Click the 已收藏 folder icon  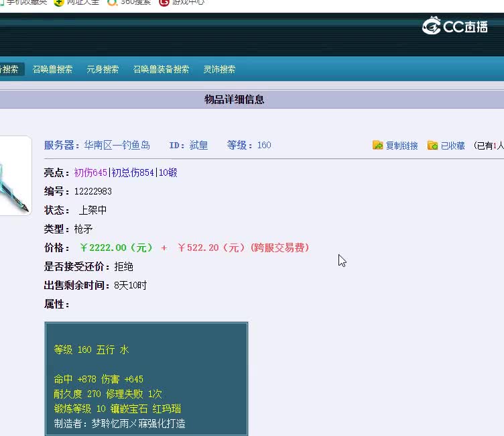tap(433, 146)
